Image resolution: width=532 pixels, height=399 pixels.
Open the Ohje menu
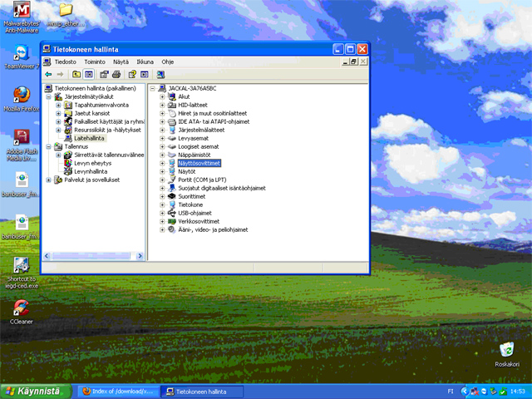[168, 62]
